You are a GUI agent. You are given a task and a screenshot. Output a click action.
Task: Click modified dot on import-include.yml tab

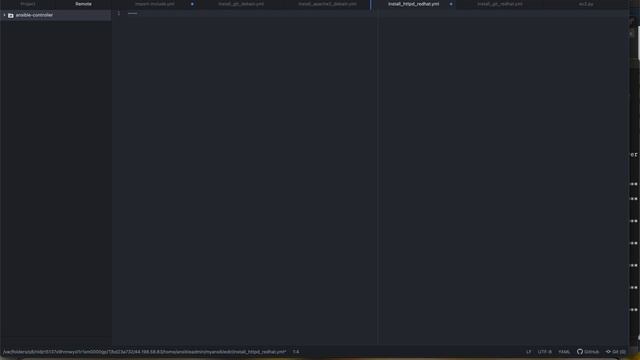(192, 4)
